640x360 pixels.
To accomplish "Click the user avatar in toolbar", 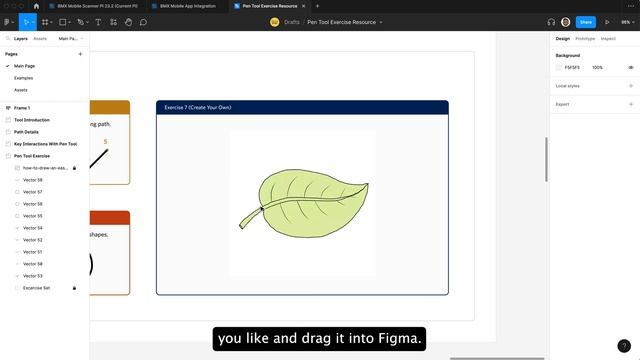I will tap(565, 22).
